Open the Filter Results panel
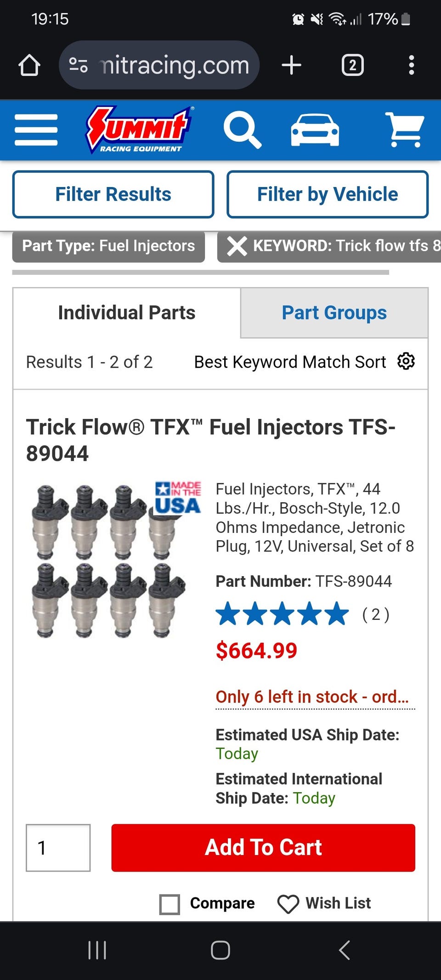This screenshot has width=441, height=980. pyautogui.click(x=113, y=194)
